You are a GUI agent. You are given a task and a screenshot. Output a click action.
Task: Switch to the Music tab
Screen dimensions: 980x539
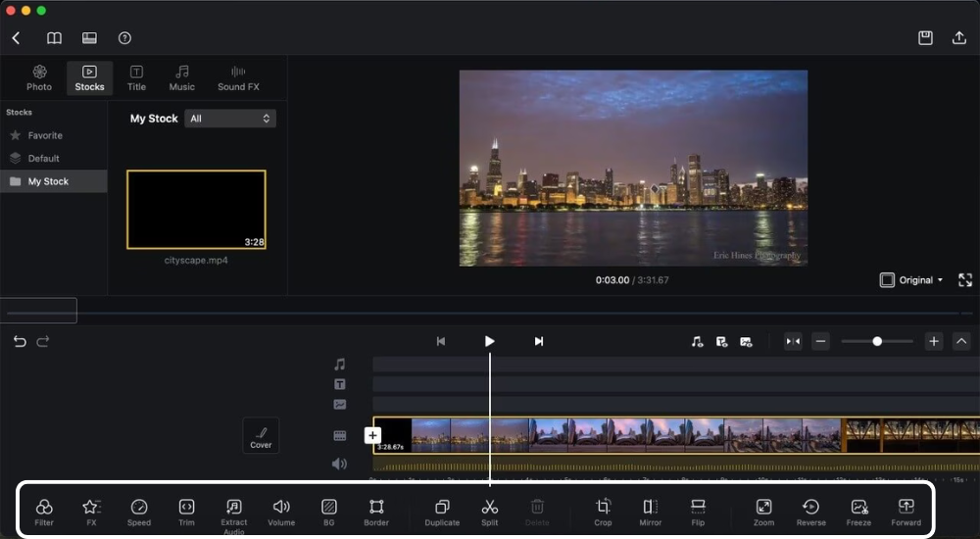182,78
